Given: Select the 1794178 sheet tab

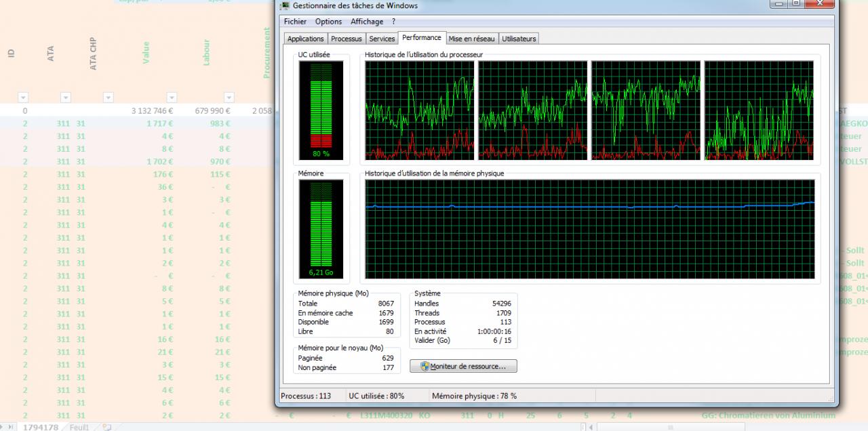Looking at the screenshot, I should coord(41,427).
